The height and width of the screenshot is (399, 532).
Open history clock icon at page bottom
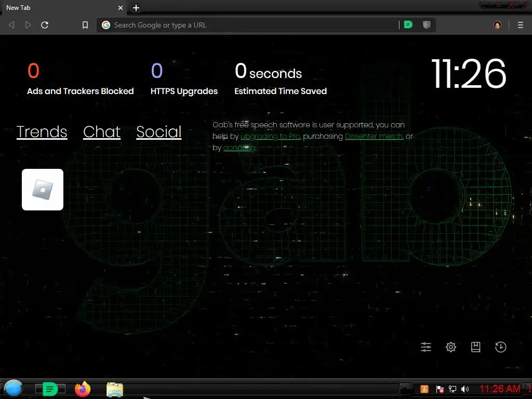click(501, 347)
